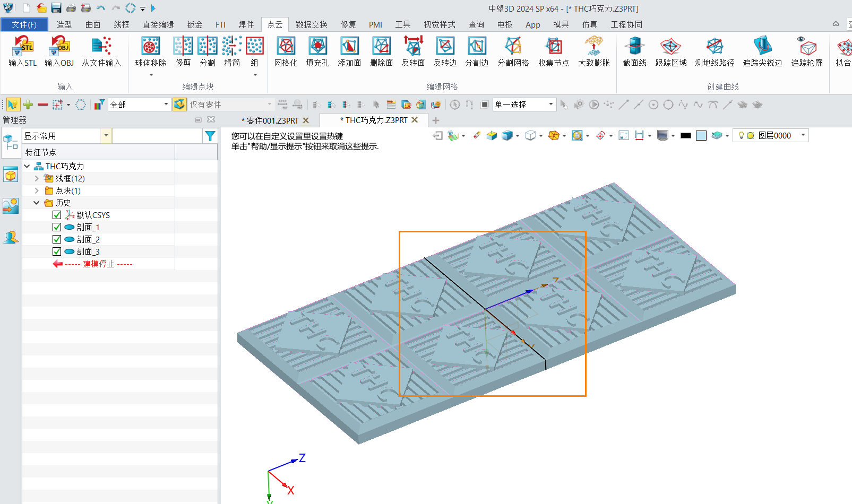Close the 管理器 panel
The width and height of the screenshot is (852, 504).
[x=211, y=119]
